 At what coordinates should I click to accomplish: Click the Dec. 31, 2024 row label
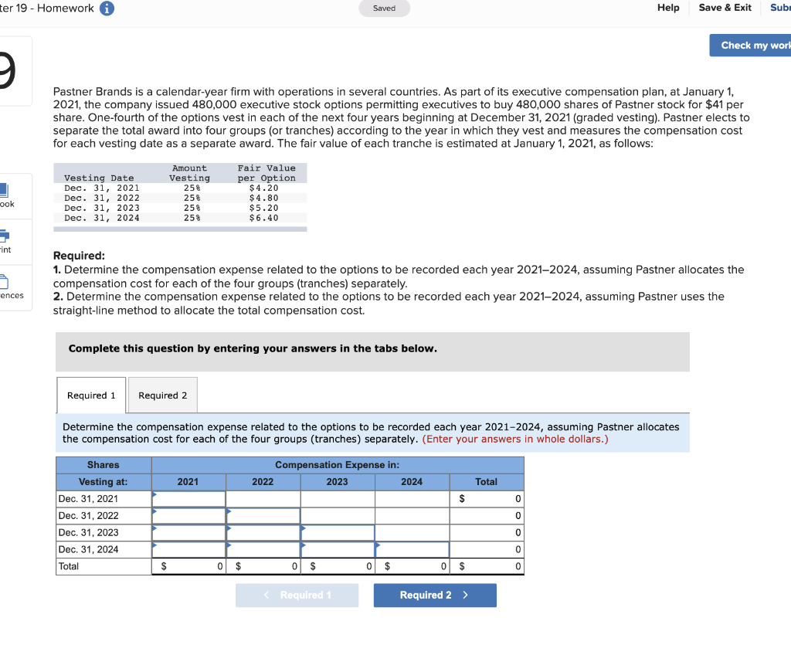click(104, 549)
